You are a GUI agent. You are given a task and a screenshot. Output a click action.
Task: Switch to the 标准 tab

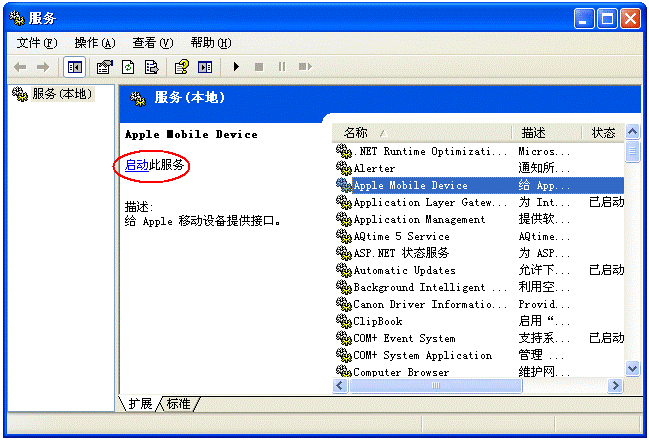click(179, 403)
